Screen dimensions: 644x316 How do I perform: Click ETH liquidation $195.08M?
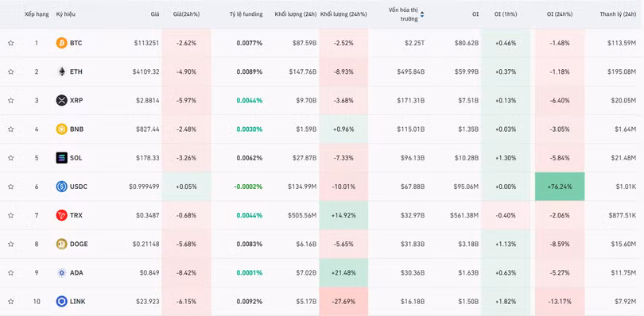click(622, 71)
